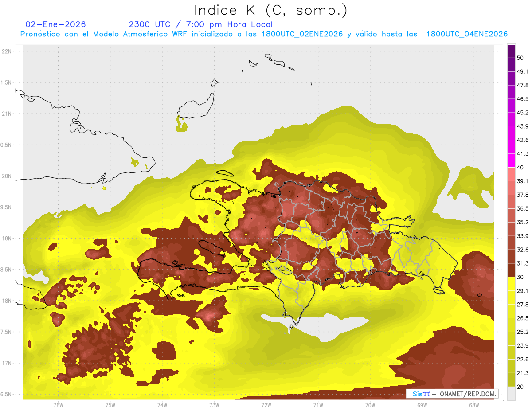Image resolution: width=532 pixels, height=411 pixels.
Task: Click the 'Pronóstico con el Modelo Atmosférico WRF' line
Action: 264,34
